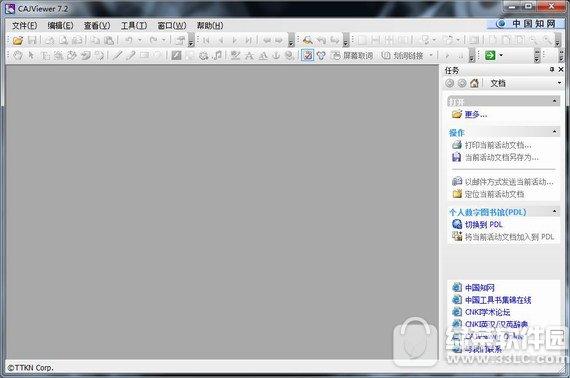The height and width of the screenshot is (378, 570).
Task: Click 切换到 PDL link
Action: coord(483,225)
